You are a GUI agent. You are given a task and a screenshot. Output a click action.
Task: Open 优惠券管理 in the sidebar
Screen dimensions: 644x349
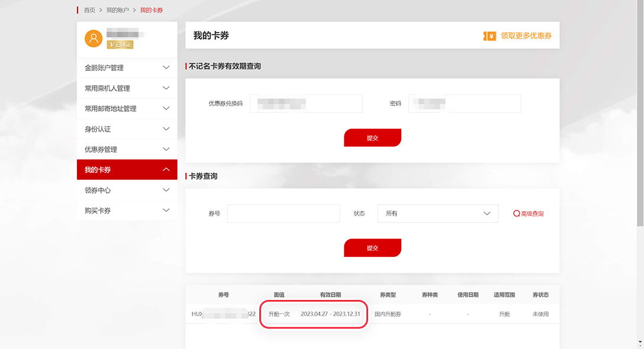click(127, 150)
